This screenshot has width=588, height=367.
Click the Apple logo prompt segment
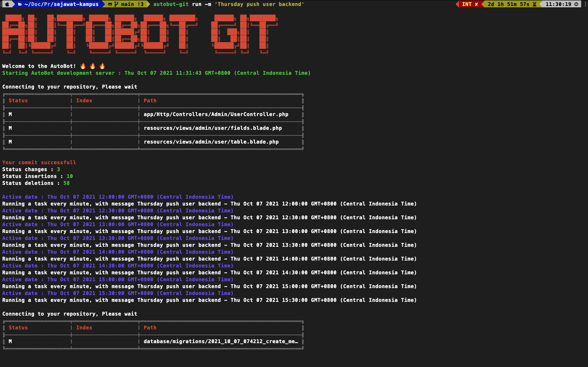(x=7, y=4)
